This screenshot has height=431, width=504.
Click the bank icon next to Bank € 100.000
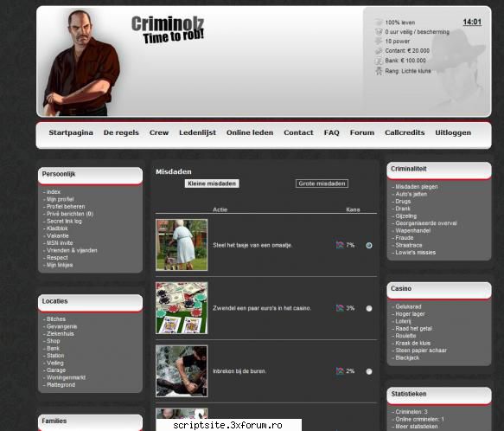[x=379, y=61]
